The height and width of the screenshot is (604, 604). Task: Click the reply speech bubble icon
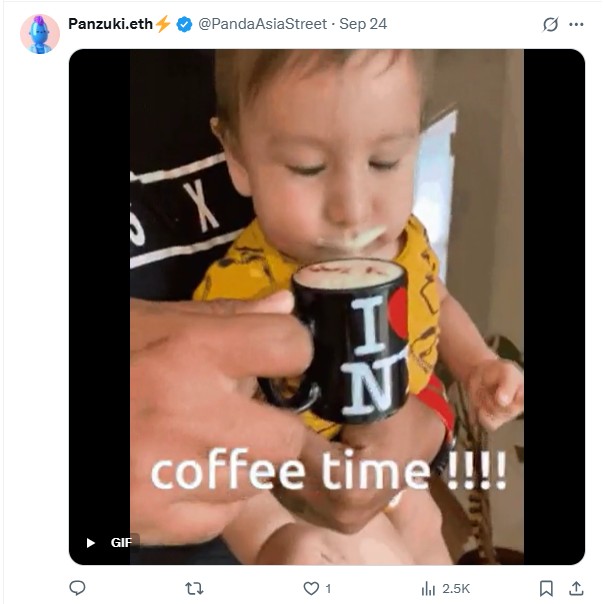click(x=77, y=588)
